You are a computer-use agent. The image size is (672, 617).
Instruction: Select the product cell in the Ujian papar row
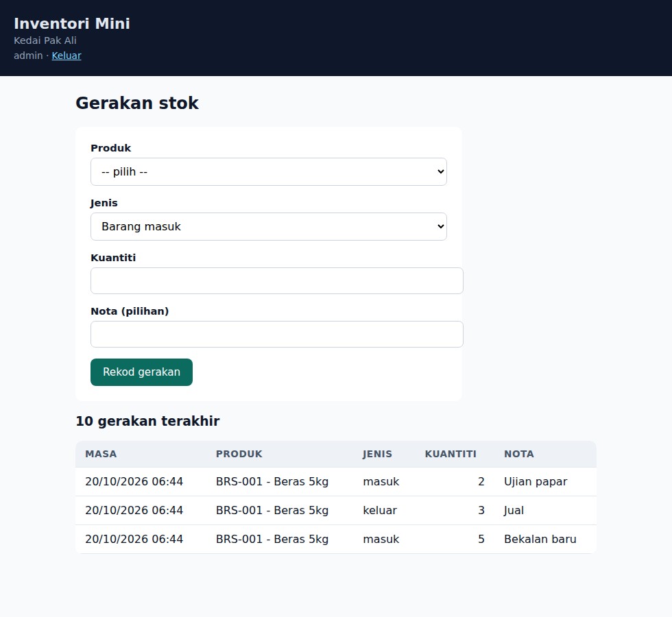[272, 481]
